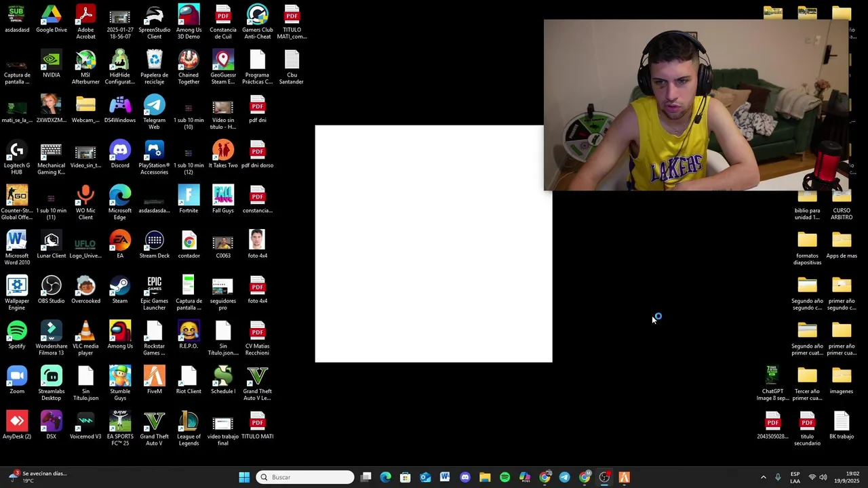Switch the ESP LAA input language
Image resolution: width=868 pixels, height=488 pixels.
[x=795, y=477]
